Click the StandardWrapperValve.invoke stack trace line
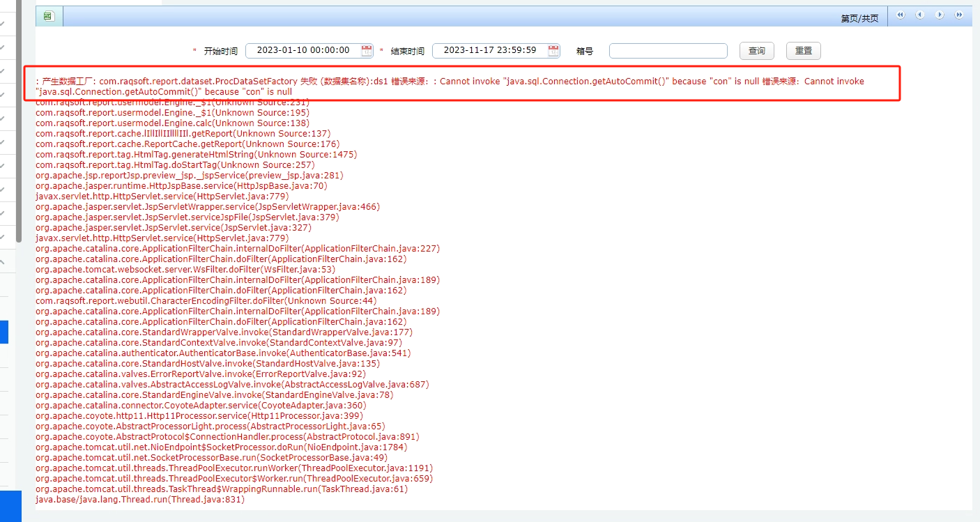 coord(224,332)
